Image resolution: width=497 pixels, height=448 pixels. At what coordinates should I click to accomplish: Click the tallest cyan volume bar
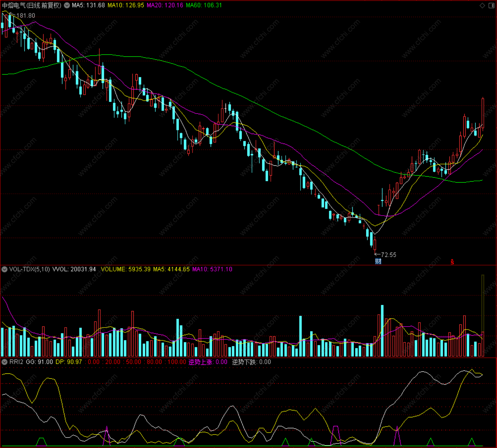pos(382,331)
